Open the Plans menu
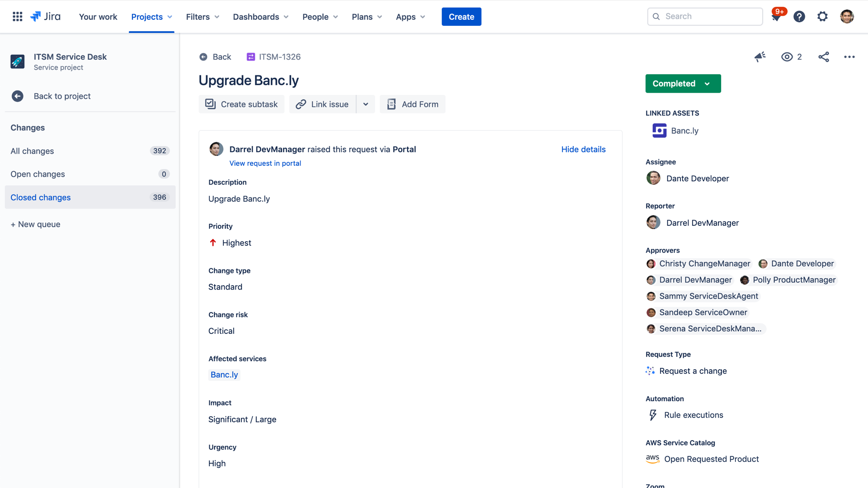The height and width of the screenshot is (488, 868). (x=367, y=17)
